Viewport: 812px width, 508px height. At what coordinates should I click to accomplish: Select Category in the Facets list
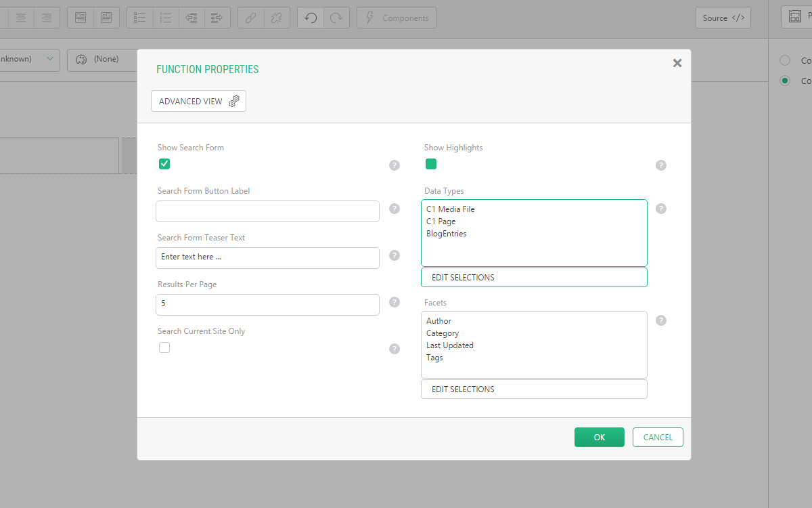click(x=443, y=333)
